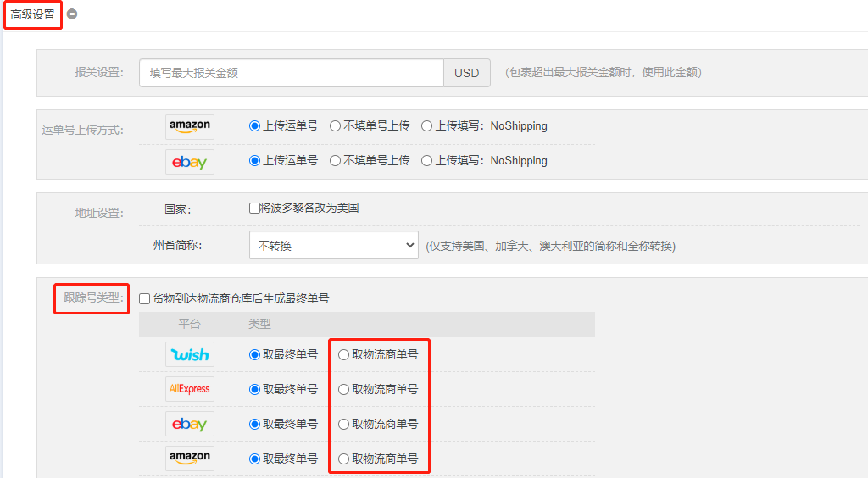Screen dimensions: 868x478
Task: Select 取物流商单号 for amazon tracking
Action: (x=344, y=459)
